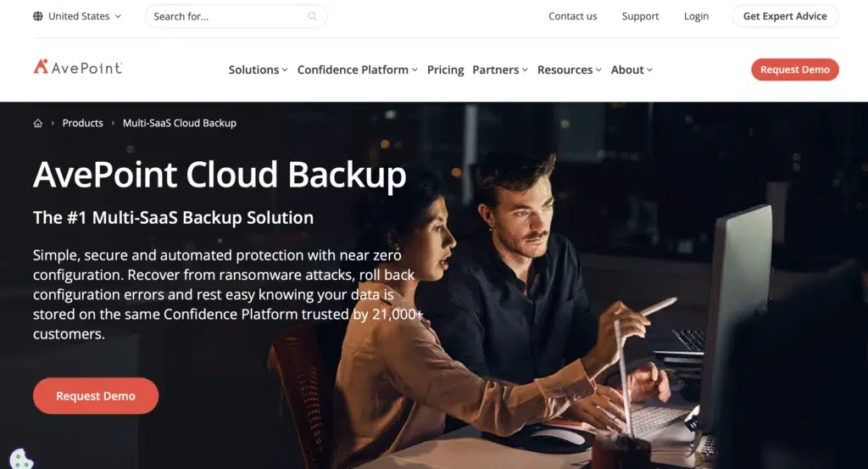Expand the Solutions menu
This screenshot has height=469, width=868.
point(258,70)
